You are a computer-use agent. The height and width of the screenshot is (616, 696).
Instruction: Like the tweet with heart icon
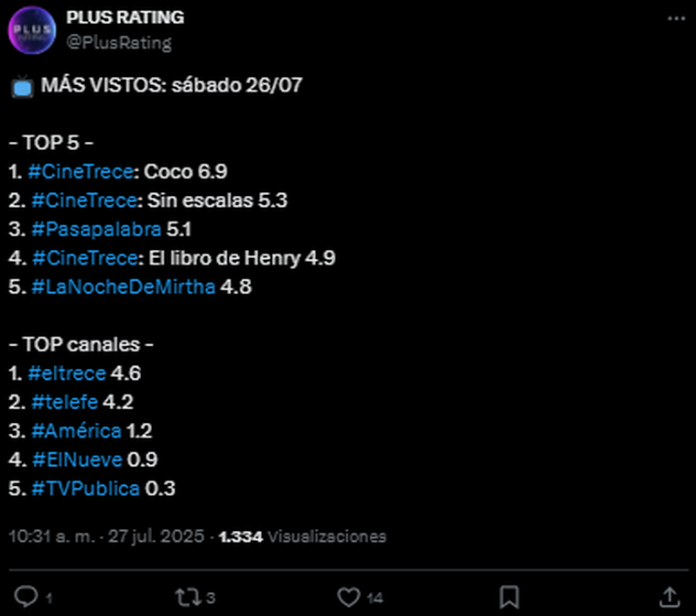(348, 598)
